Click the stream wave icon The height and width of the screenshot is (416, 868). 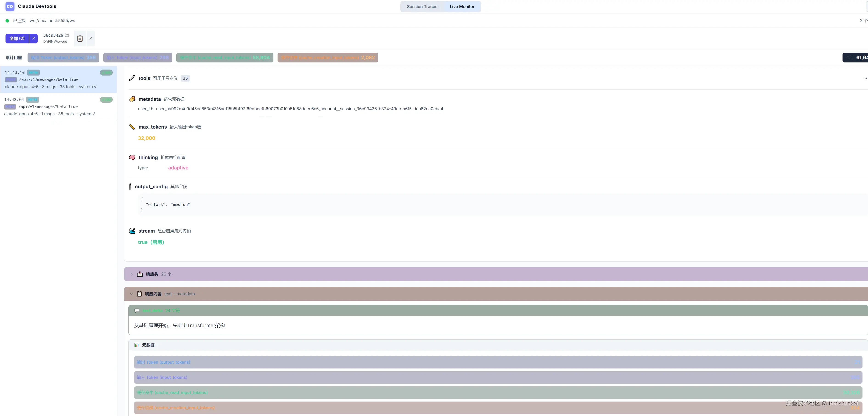[132, 231]
